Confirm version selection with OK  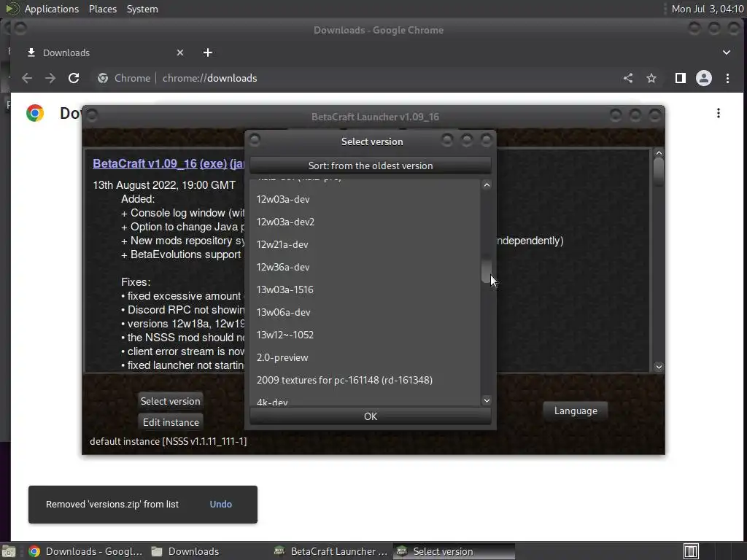pos(371,416)
